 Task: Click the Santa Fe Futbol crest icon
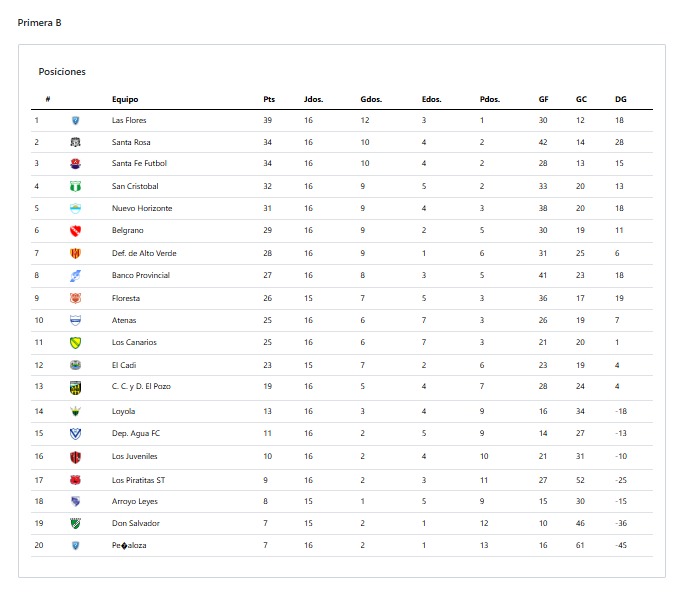pyautogui.click(x=75, y=164)
